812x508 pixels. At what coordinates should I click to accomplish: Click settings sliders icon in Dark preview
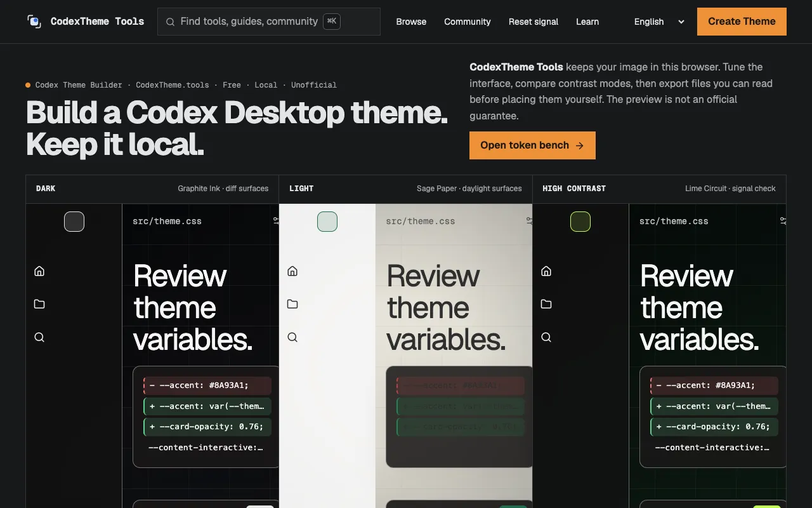click(276, 221)
